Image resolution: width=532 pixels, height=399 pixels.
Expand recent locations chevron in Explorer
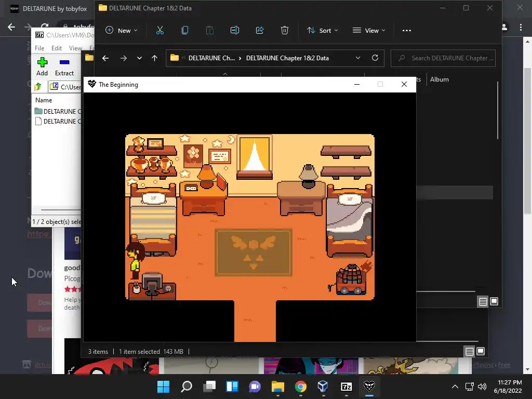pyautogui.click(x=139, y=58)
